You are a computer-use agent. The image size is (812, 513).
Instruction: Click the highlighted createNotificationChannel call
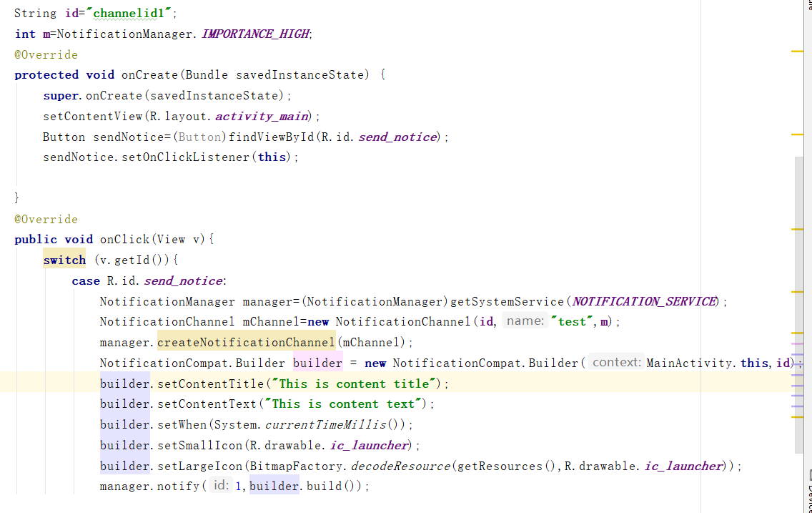247,342
